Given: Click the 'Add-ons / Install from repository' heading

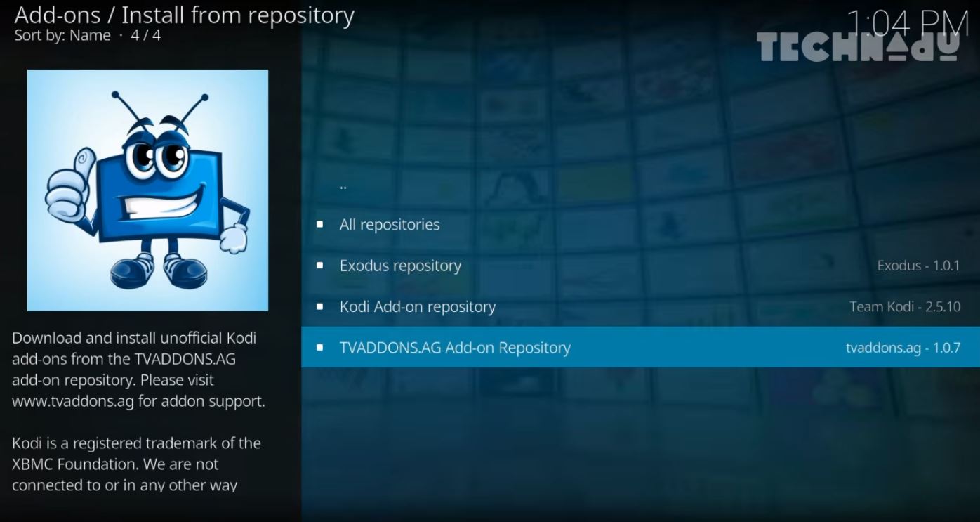Looking at the screenshot, I should click(x=185, y=15).
